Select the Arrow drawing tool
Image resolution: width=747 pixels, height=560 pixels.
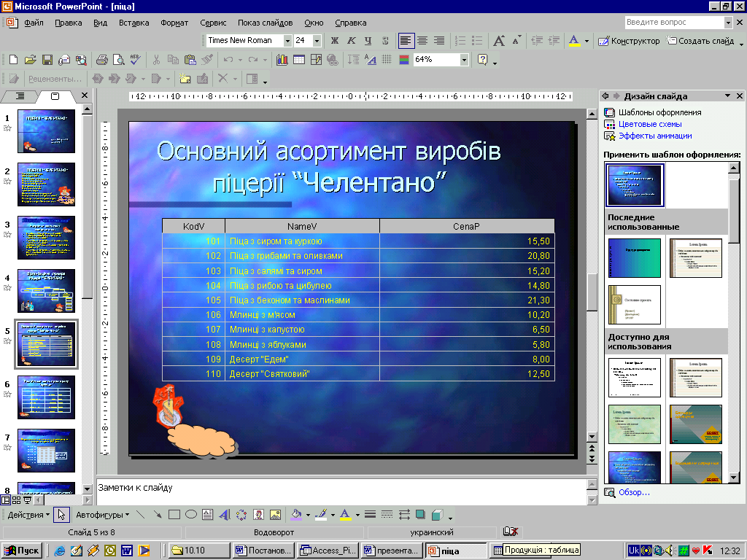[x=157, y=514]
